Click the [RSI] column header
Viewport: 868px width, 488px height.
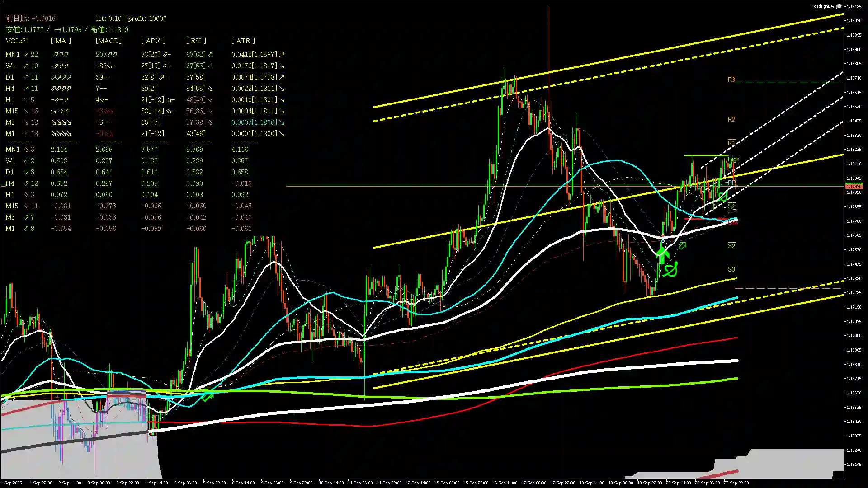196,41
